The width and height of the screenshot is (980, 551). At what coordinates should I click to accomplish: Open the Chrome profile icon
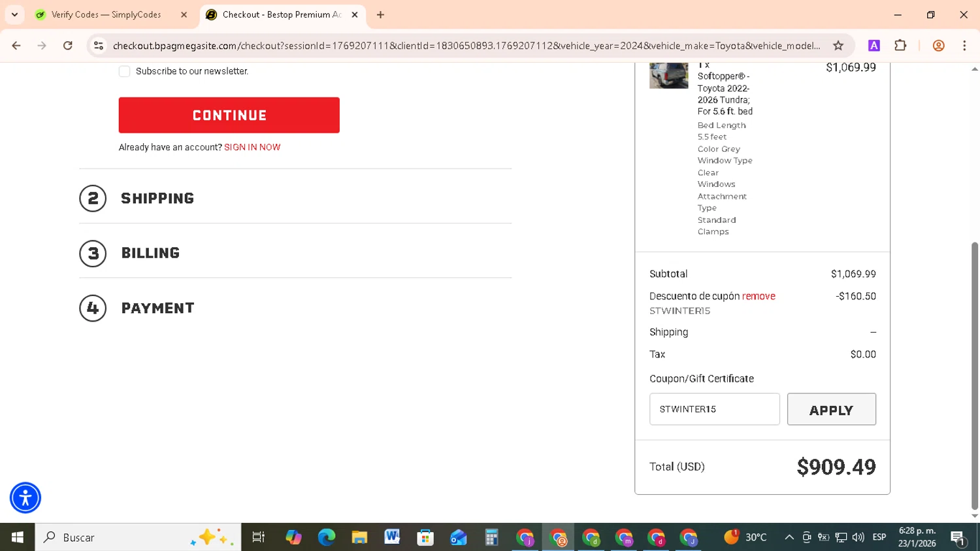coord(938,46)
